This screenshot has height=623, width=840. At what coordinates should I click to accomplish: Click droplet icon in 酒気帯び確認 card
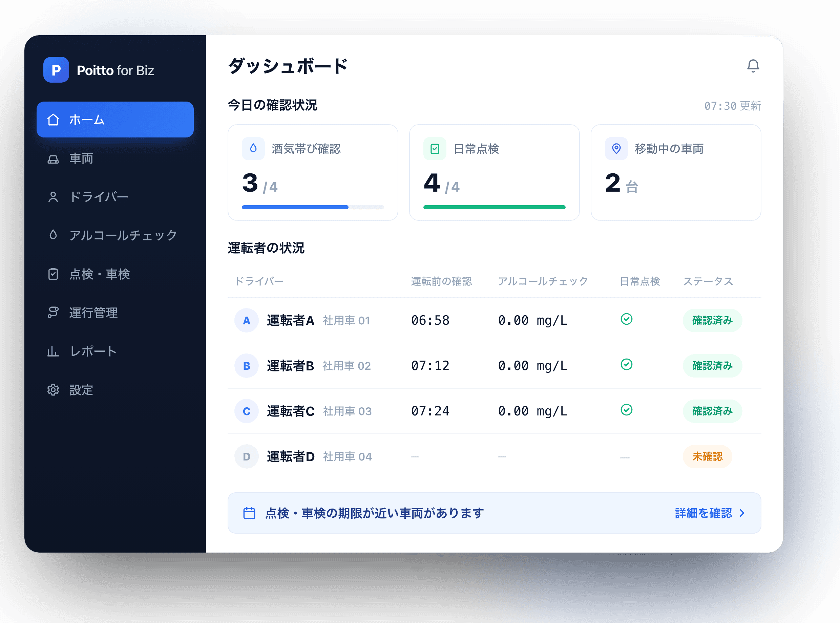[253, 149]
